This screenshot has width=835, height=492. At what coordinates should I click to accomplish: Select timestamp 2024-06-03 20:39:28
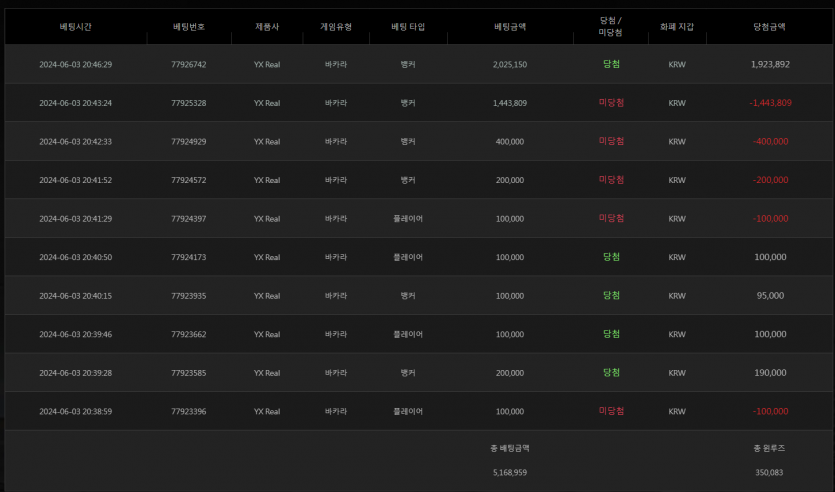[x=76, y=373]
